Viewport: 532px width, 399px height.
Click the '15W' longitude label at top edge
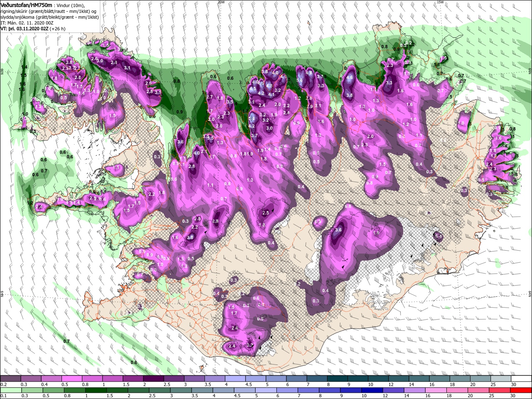[x=440, y=2]
